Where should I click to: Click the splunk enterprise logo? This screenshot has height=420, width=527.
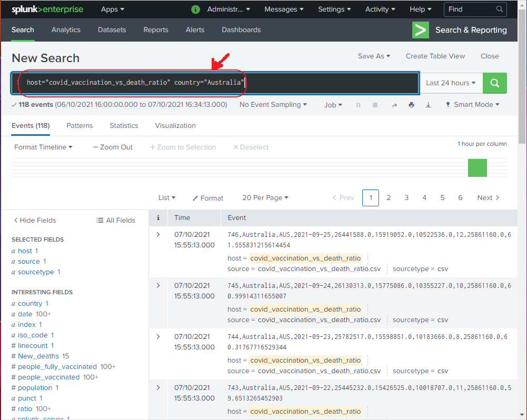47,9
